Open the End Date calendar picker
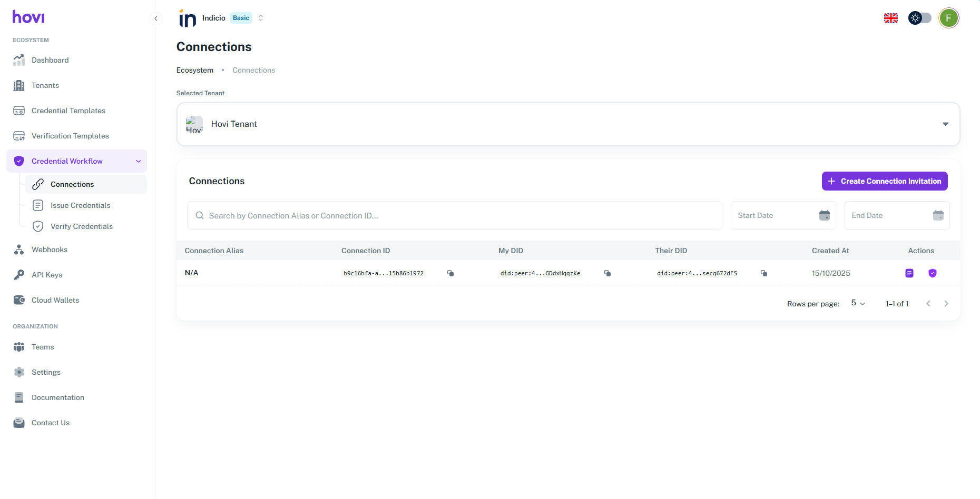Viewport: 980px width, 499px height. (x=938, y=215)
